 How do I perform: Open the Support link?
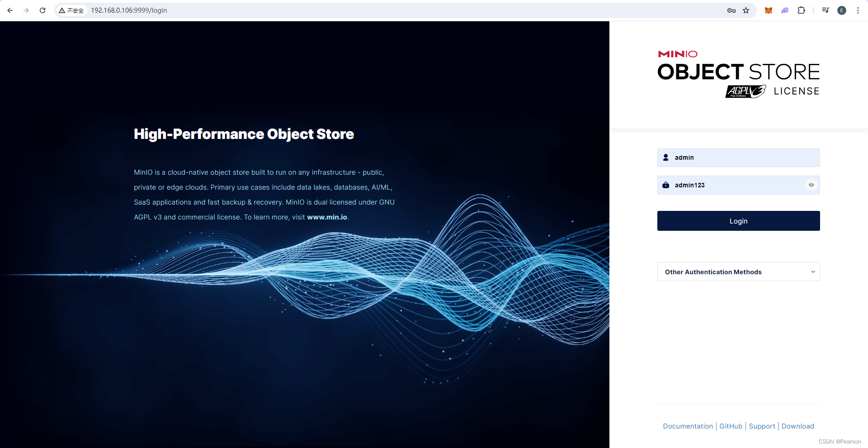(762, 426)
